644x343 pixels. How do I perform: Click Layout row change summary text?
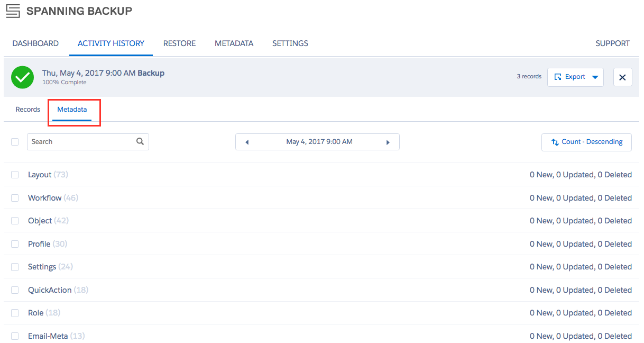coord(581,175)
